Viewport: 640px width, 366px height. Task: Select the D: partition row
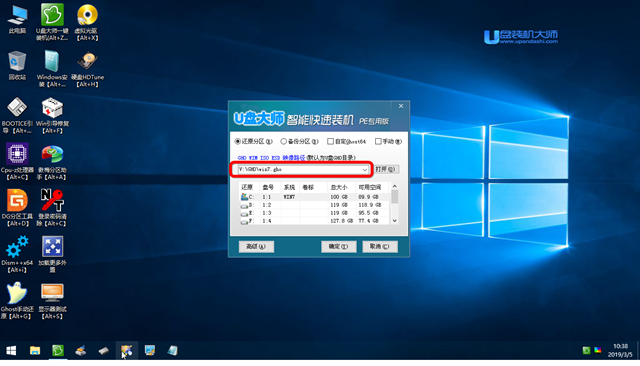[x=315, y=205]
